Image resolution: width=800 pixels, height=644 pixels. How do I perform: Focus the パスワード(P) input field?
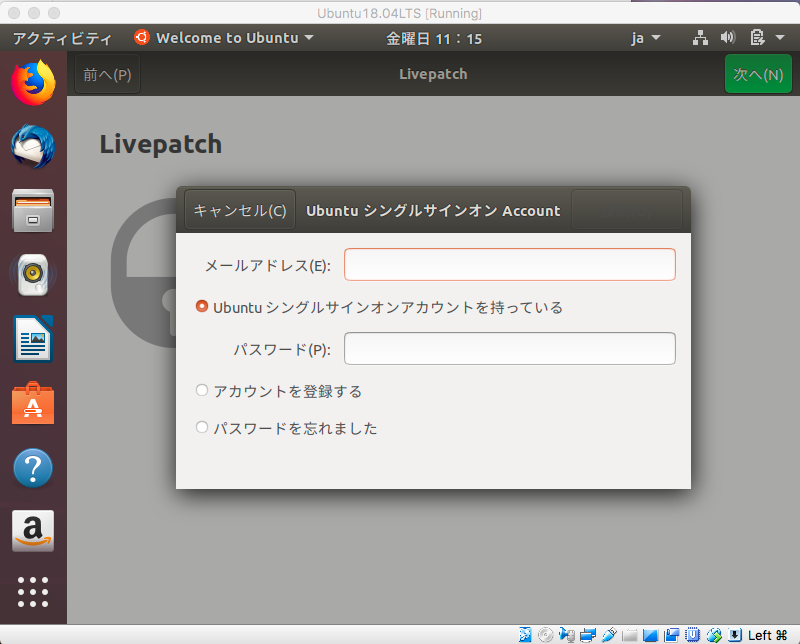click(x=510, y=349)
